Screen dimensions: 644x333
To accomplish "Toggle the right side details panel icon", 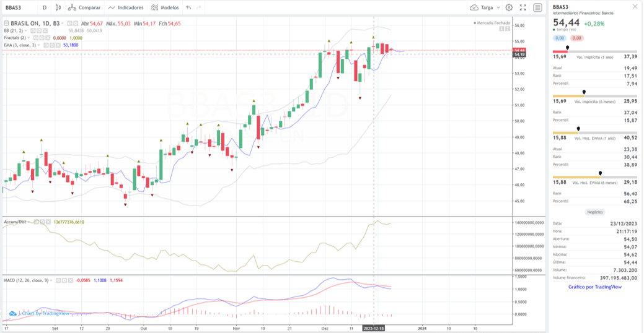I will pyautogui.click(x=537, y=7).
